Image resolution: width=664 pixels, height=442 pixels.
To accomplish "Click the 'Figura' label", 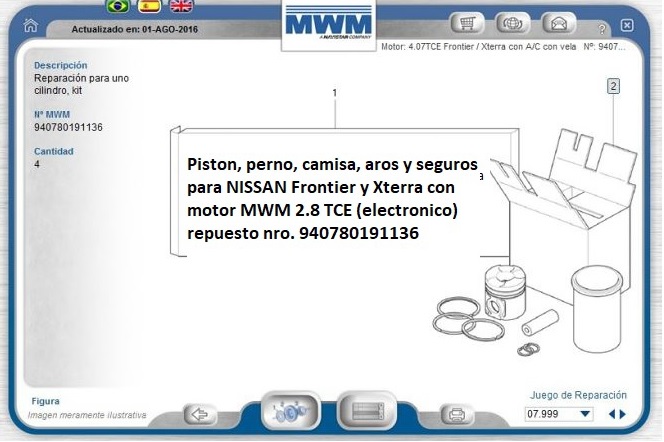I will pyautogui.click(x=45, y=401).
